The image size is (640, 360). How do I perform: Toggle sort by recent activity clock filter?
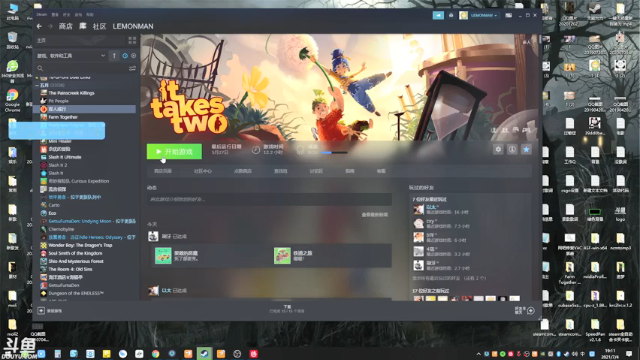click(125, 56)
